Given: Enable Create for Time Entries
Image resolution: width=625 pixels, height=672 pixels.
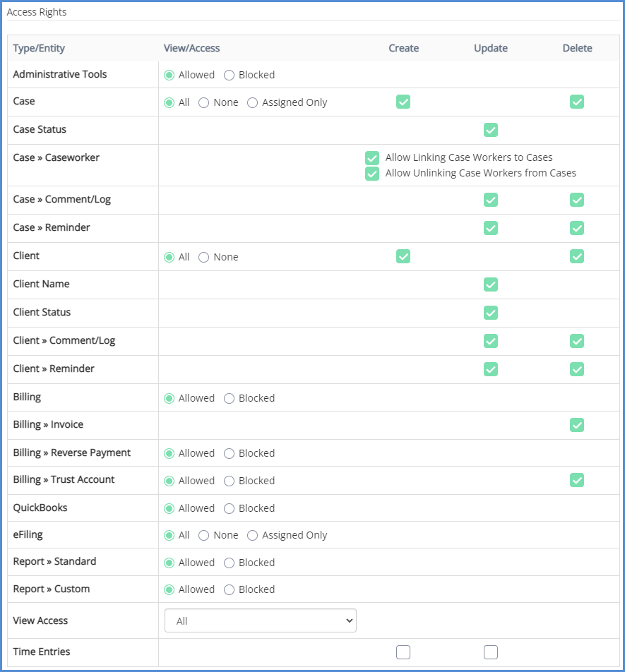Looking at the screenshot, I should click(403, 652).
